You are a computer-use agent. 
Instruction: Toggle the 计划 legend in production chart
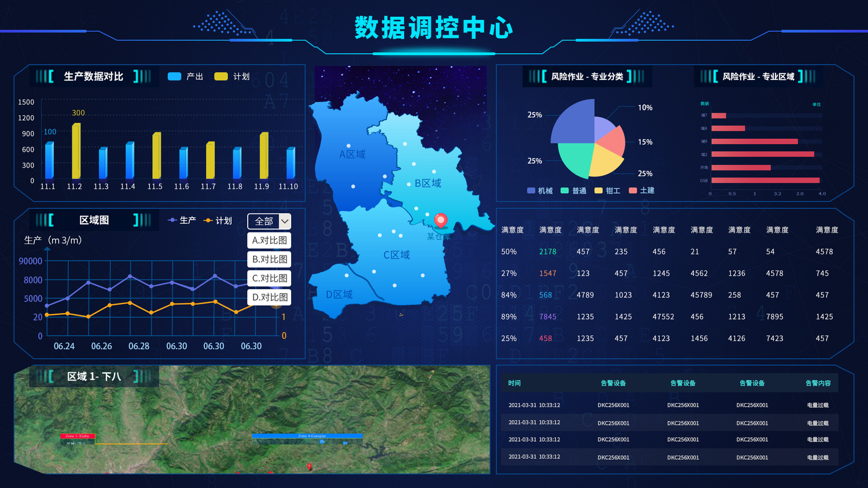point(232,76)
